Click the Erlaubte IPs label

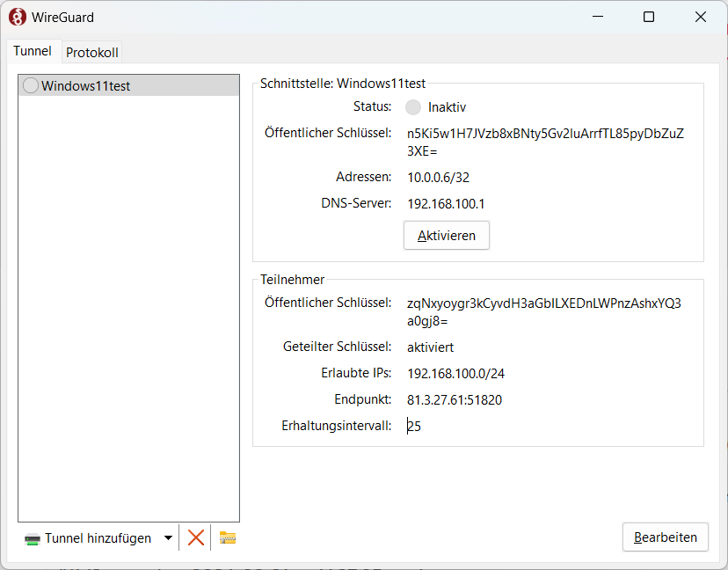click(356, 373)
